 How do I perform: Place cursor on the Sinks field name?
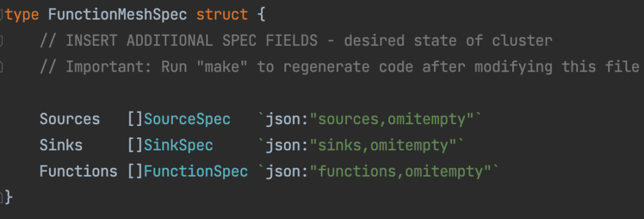61,145
